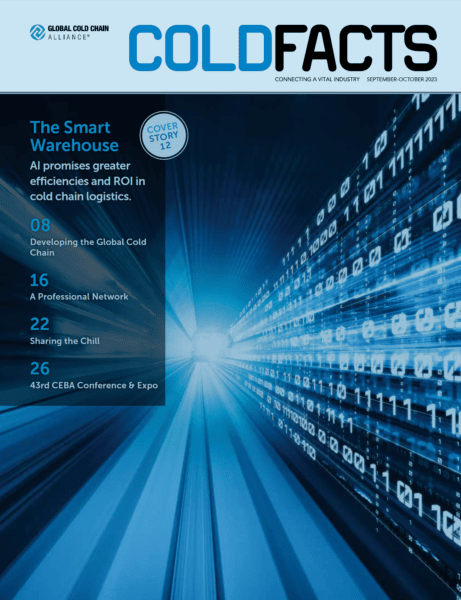Click the COLD word in the masthead

click(x=200, y=48)
